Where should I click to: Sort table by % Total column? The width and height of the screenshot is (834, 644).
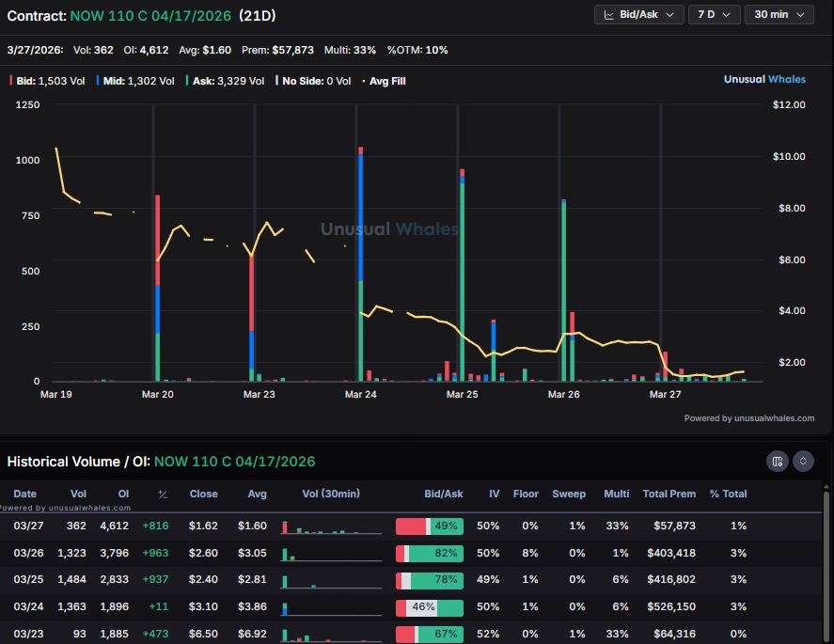(728, 494)
